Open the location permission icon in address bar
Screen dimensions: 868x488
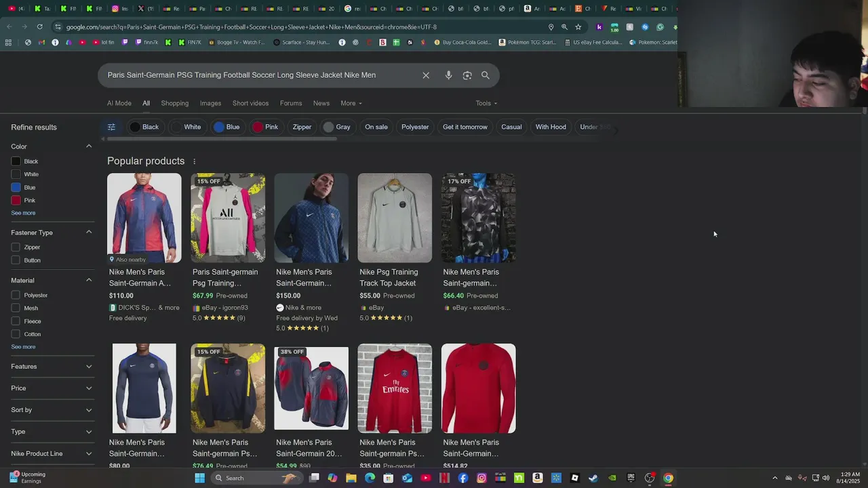click(x=551, y=27)
